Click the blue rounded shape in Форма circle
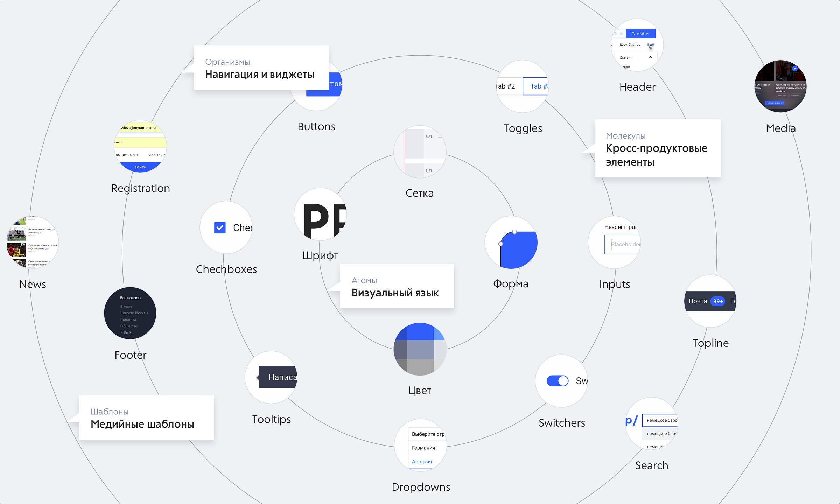The height and width of the screenshot is (504, 840). (x=519, y=250)
